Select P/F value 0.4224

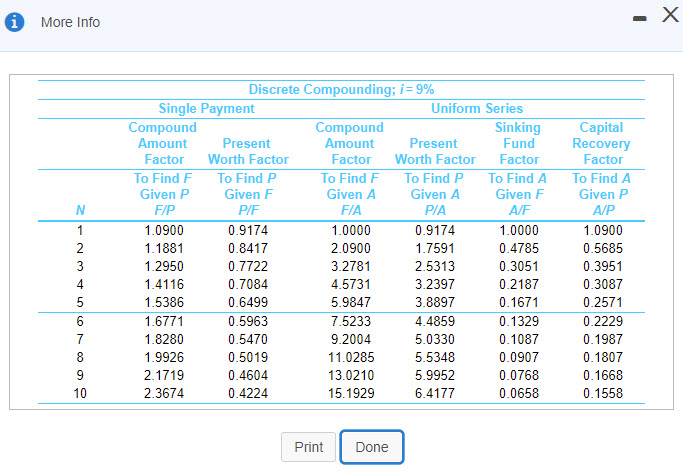click(x=248, y=393)
